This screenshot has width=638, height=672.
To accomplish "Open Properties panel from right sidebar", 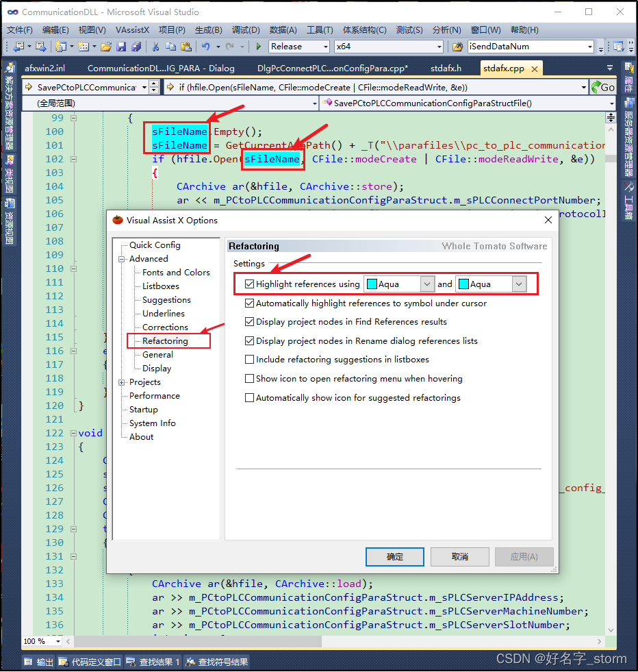I will [x=628, y=78].
